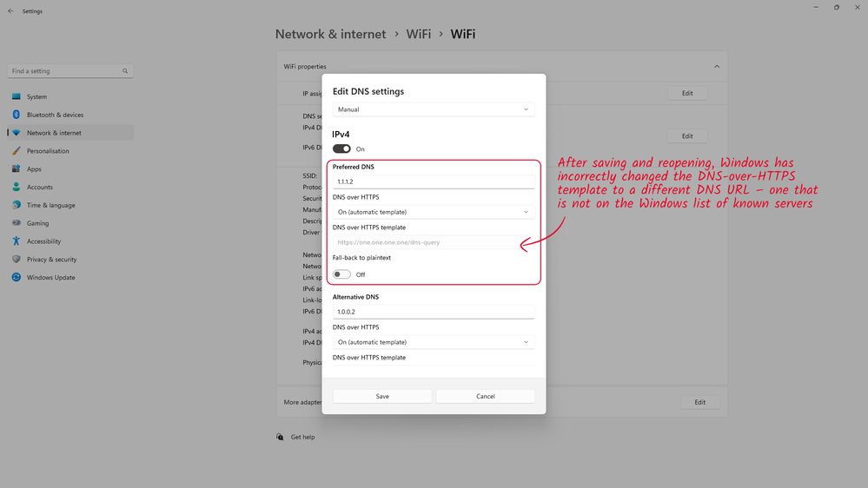Open the Accessibility figure icon
Screen dimensions: 868x488
coord(16,241)
